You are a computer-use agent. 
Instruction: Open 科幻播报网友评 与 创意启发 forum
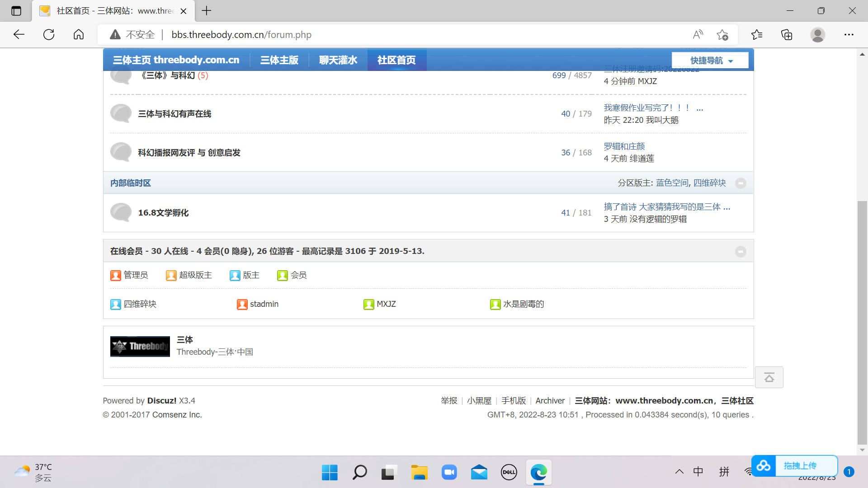click(189, 153)
